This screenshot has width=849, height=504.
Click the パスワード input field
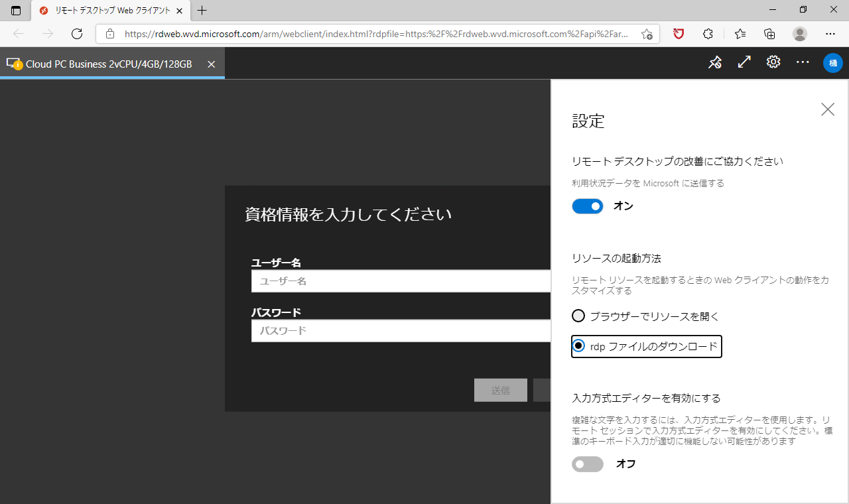pyautogui.click(x=401, y=331)
